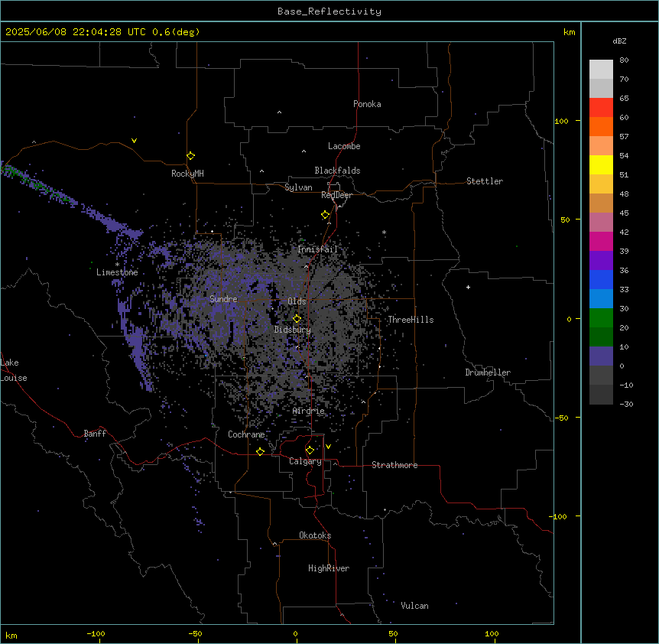The width and height of the screenshot is (659, 644).
Task: Click the Airdrie city label
Action: [309, 411]
